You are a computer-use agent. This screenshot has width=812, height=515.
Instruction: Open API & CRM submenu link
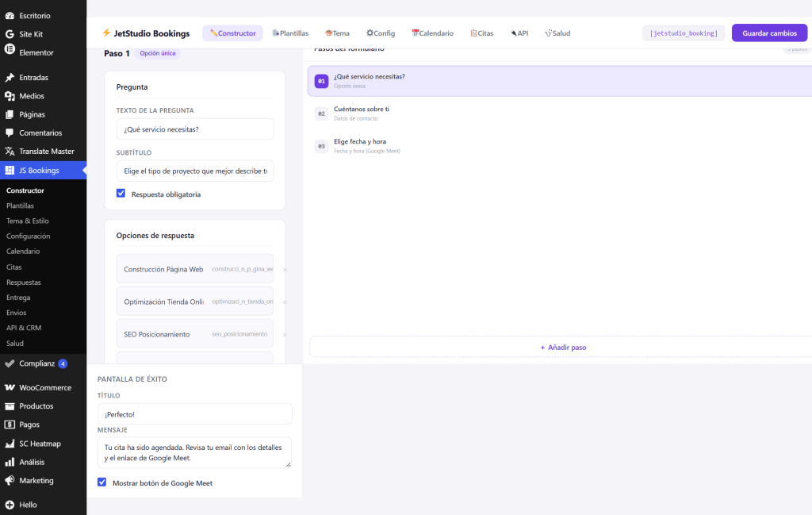[24, 328]
